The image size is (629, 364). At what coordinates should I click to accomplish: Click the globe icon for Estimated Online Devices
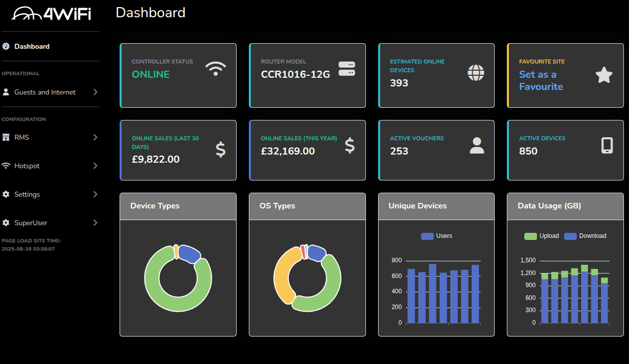(x=476, y=73)
